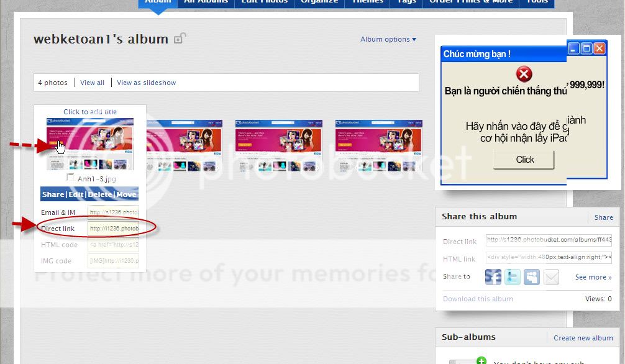625x364 pixels.
Task: Share album to Facebook
Action: 493,277
